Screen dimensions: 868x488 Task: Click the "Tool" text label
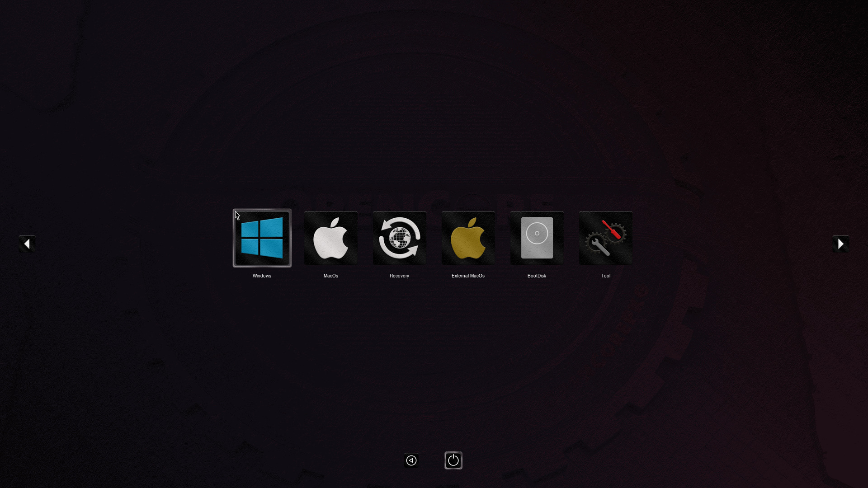(x=605, y=276)
